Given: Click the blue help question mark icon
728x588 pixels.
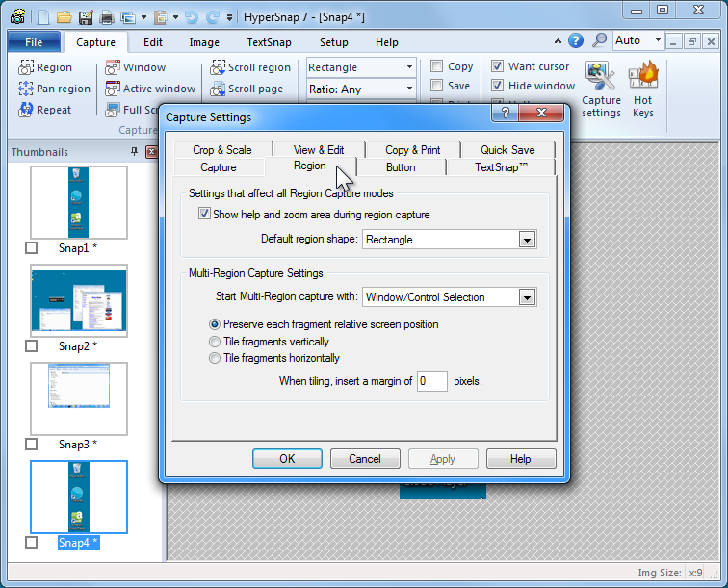Looking at the screenshot, I should click(x=576, y=40).
